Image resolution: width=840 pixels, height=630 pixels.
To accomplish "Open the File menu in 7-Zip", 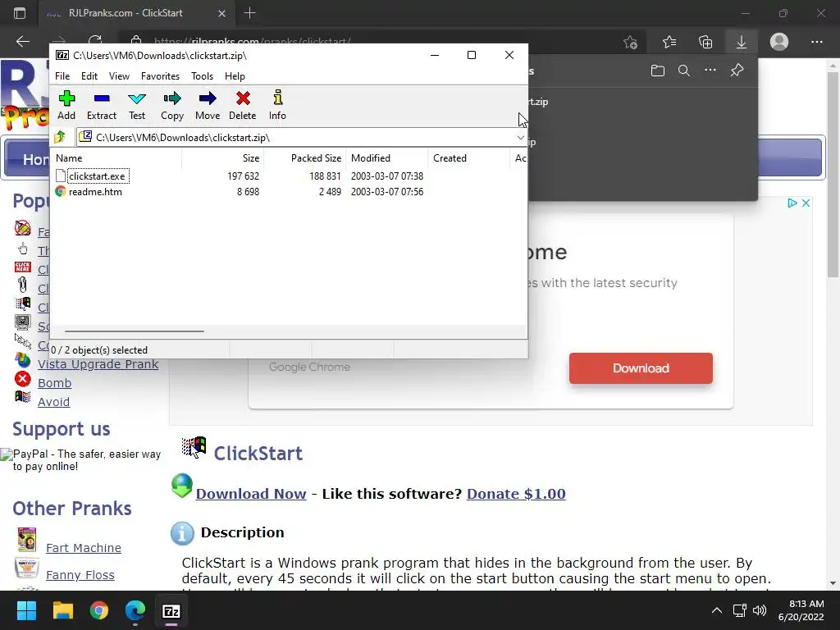I will click(62, 76).
